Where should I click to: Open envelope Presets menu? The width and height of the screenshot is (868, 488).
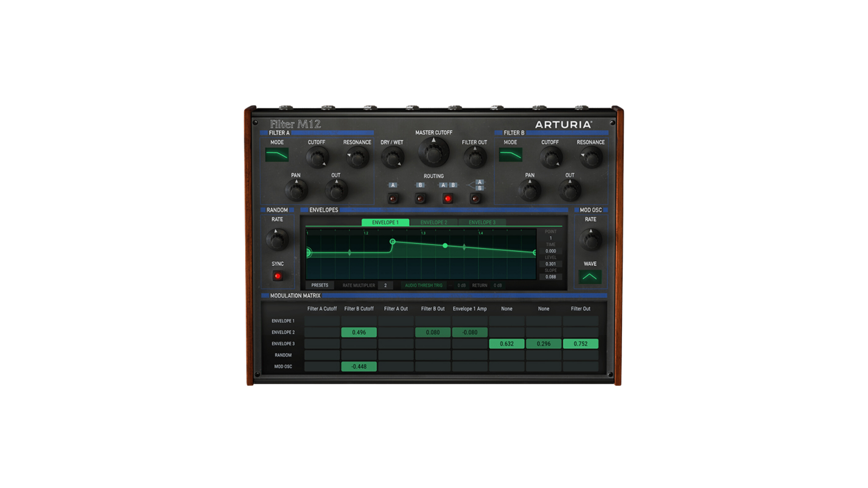coord(320,286)
